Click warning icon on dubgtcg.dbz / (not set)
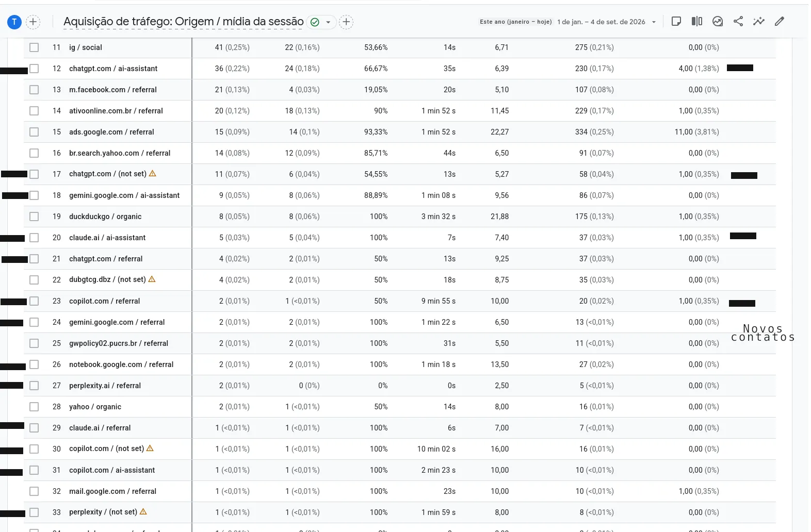Image resolution: width=811 pixels, height=532 pixels. pyautogui.click(x=152, y=279)
